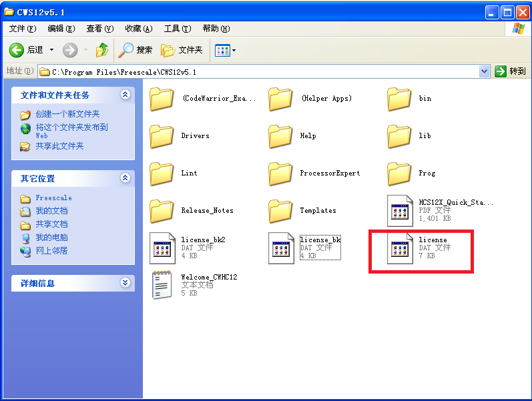The image size is (532, 401).
Task: Click the share folder icon in tasks
Action: coord(25,147)
